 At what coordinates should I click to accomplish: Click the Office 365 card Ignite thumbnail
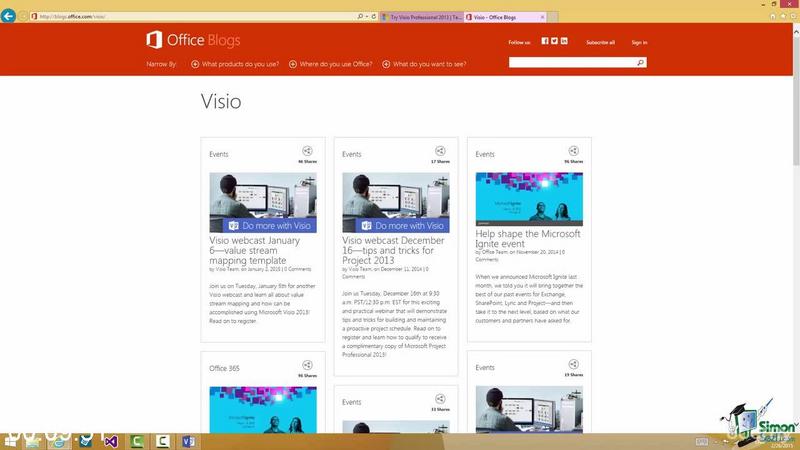(263, 410)
